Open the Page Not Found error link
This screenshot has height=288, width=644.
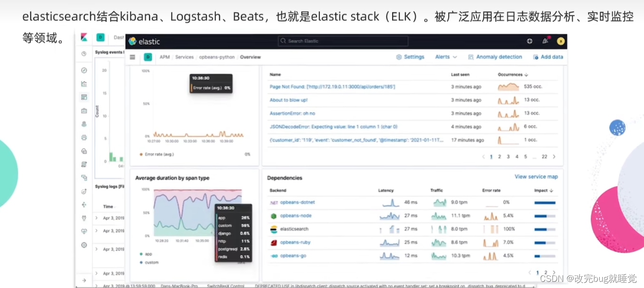332,87
